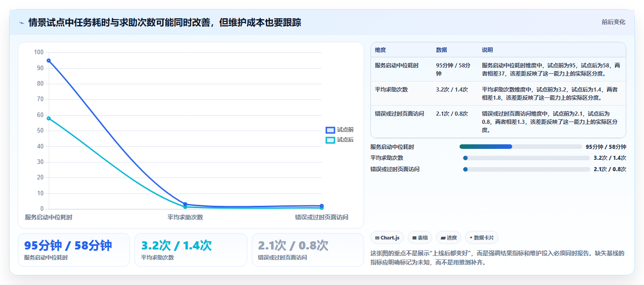Toggle the 试点前 legend color box
This screenshot has height=285, width=644.
(x=330, y=130)
